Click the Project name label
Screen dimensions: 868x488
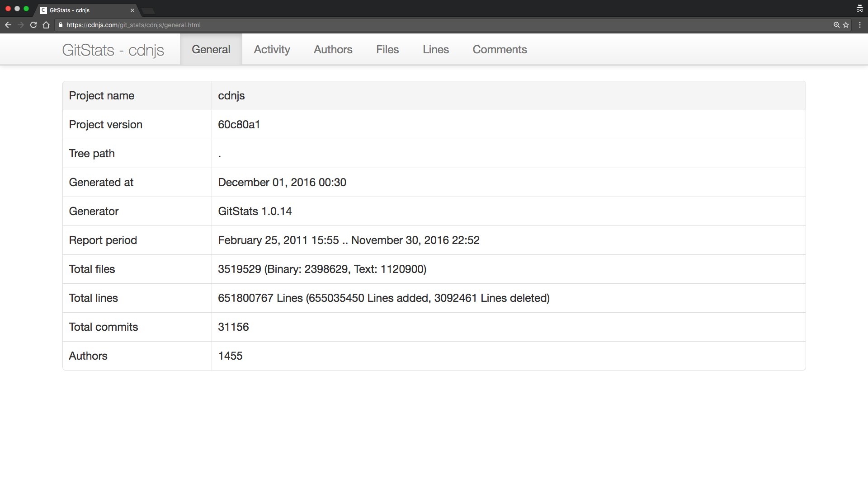point(102,96)
